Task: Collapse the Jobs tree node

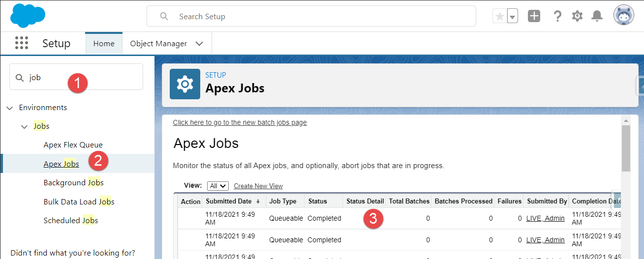Action: coord(25,126)
